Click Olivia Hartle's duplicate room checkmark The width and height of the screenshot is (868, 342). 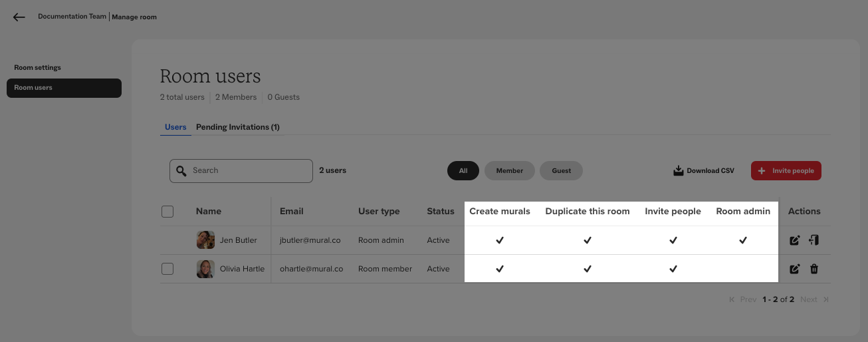tap(588, 269)
